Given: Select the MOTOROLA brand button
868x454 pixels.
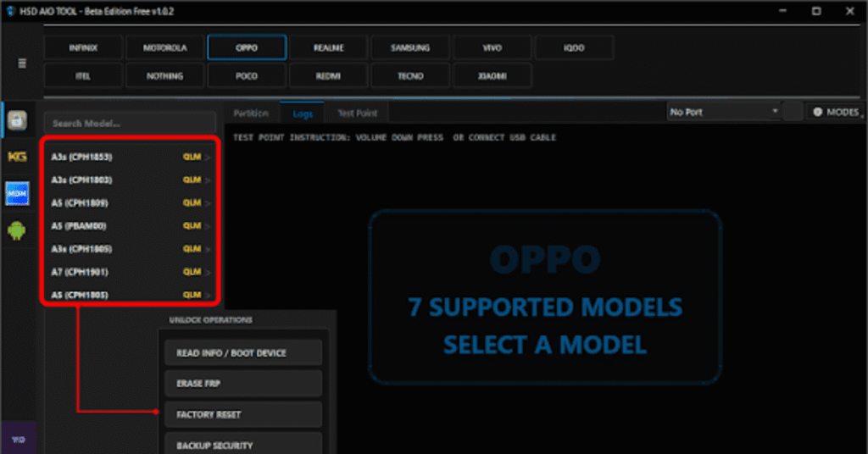Looking at the screenshot, I should coord(165,47).
